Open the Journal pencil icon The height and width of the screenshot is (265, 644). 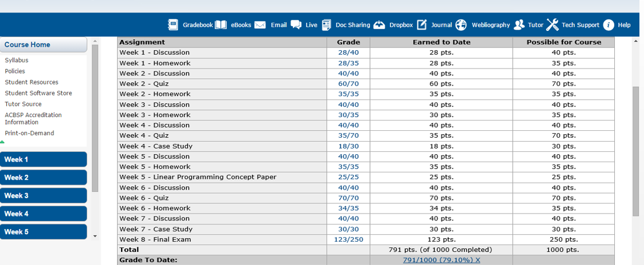click(422, 25)
